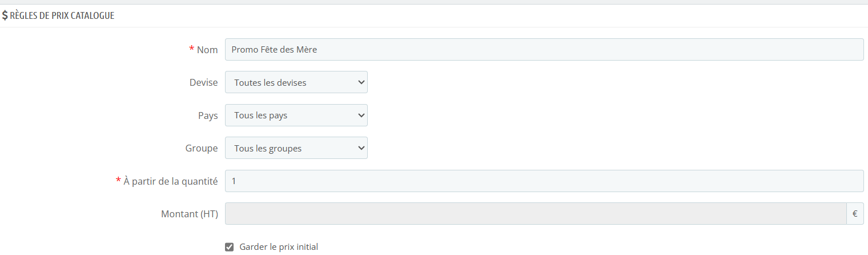868x255 pixels.
Task: Click the Devise field label
Action: pyautogui.click(x=204, y=82)
